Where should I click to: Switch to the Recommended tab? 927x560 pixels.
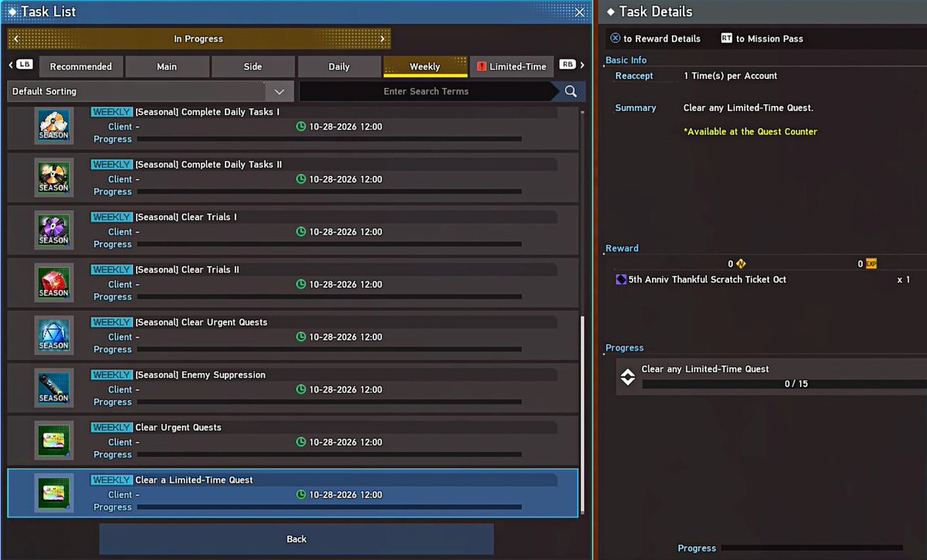click(x=81, y=66)
